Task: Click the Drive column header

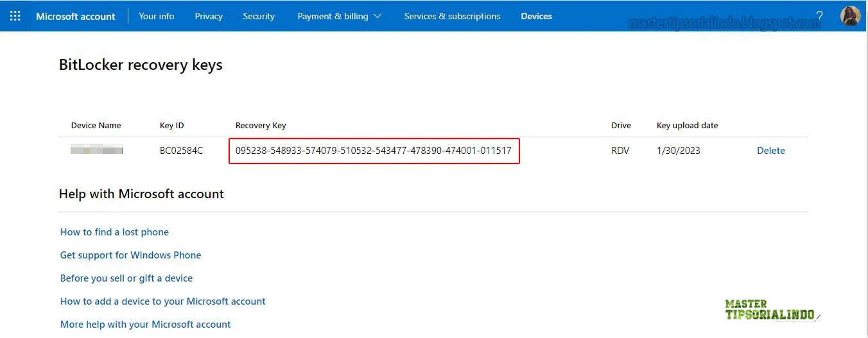Action: point(621,125)
